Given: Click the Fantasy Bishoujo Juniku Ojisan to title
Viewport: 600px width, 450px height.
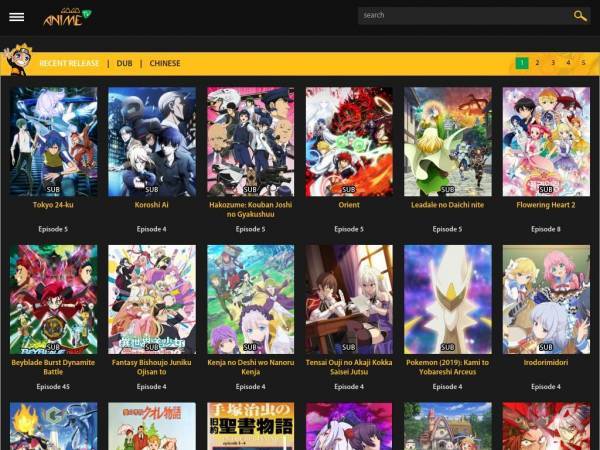Looking at the screenshot, I should 152,367.
